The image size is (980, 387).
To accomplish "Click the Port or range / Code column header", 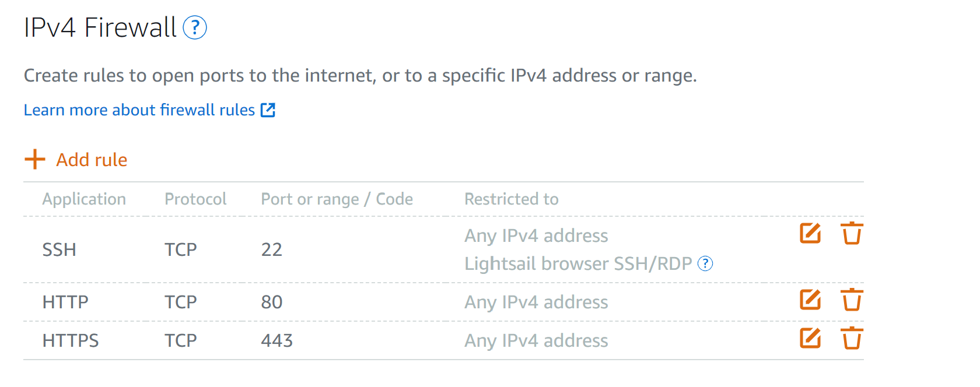I will [x=337, y=199].
